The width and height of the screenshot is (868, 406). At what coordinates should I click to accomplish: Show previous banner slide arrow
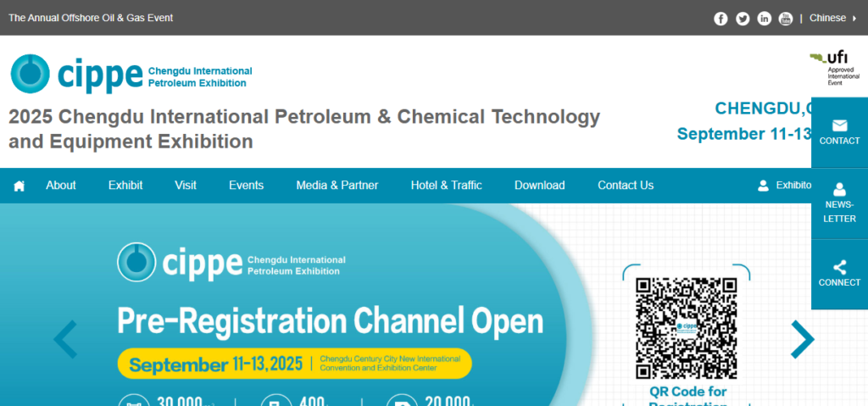point(65,339)
